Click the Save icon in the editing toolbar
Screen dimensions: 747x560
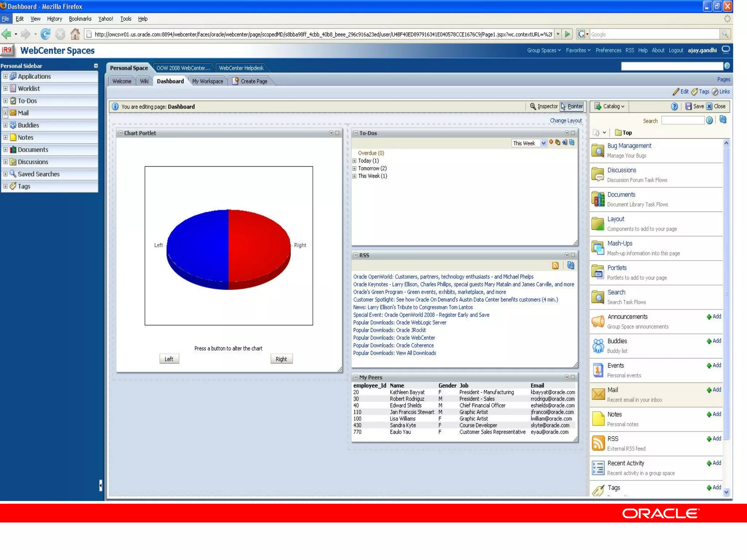[x=689, y=106]
